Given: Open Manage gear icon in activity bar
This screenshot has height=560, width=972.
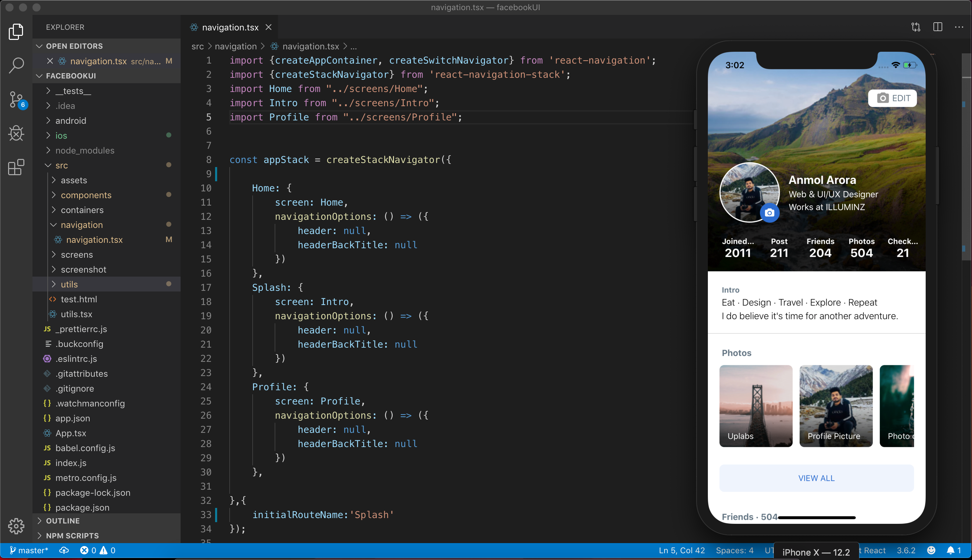Looking at the screenshot, I should pyautogui.click(x=16, y=526).
